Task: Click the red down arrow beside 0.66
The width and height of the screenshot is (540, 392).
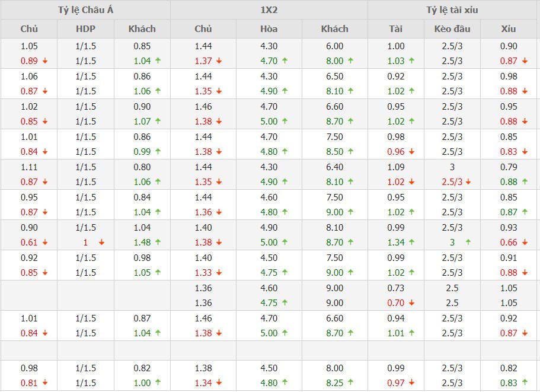Action: [525, 243]
